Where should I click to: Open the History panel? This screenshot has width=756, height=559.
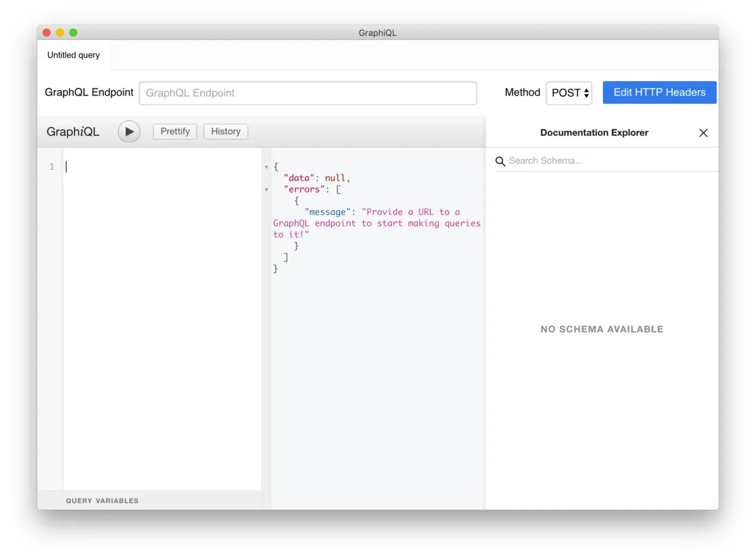click(x=225, y=131)
